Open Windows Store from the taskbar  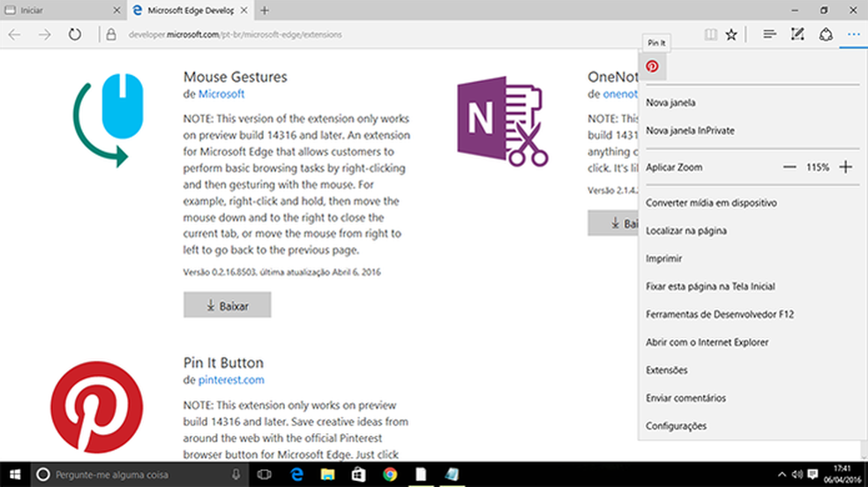click(x=359, y=475)
